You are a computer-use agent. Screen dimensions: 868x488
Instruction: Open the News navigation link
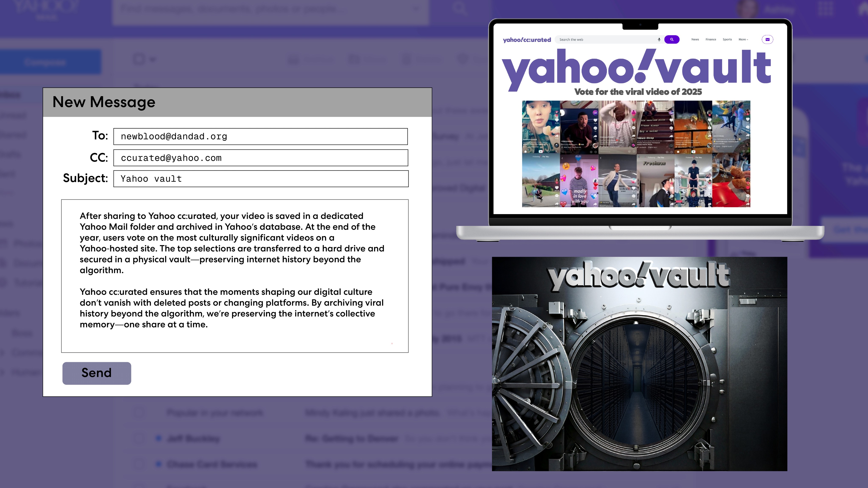(695, 39)
